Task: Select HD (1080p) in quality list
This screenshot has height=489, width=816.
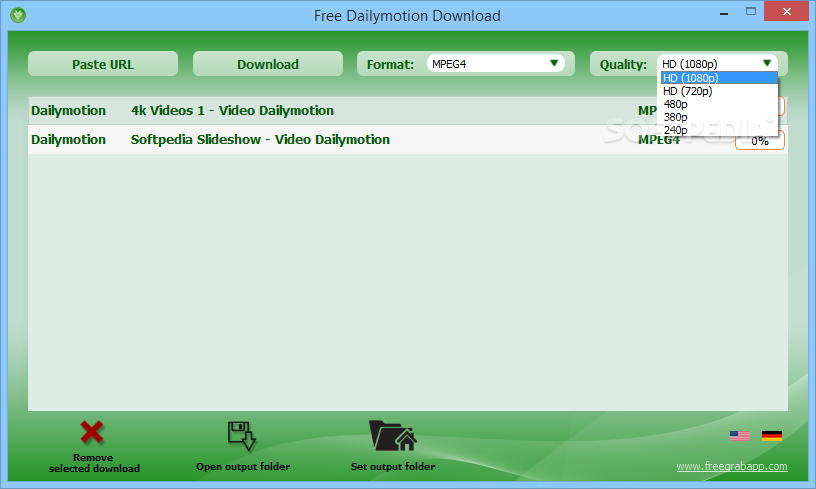Action: 719,78
